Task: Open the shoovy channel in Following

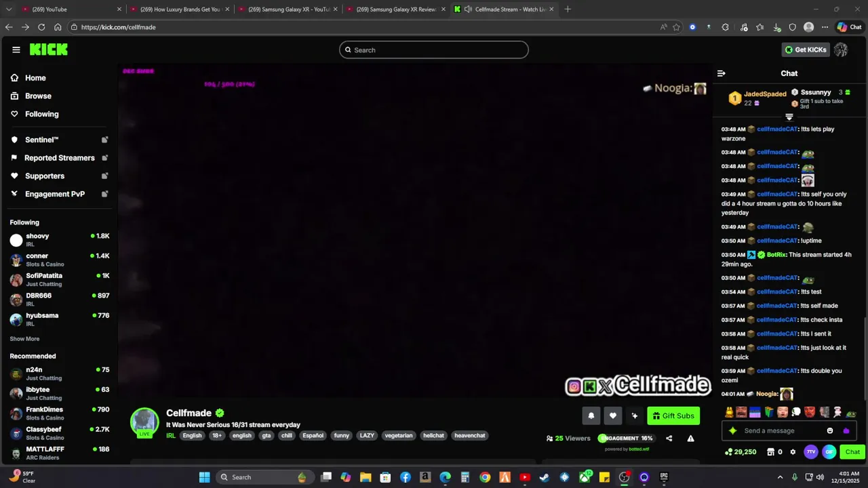Action: (60, 240)
